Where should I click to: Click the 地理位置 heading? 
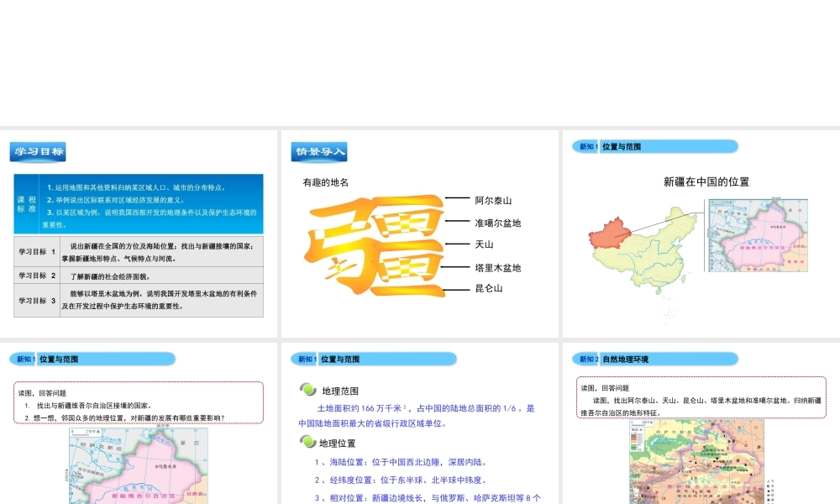click(338, 443)
